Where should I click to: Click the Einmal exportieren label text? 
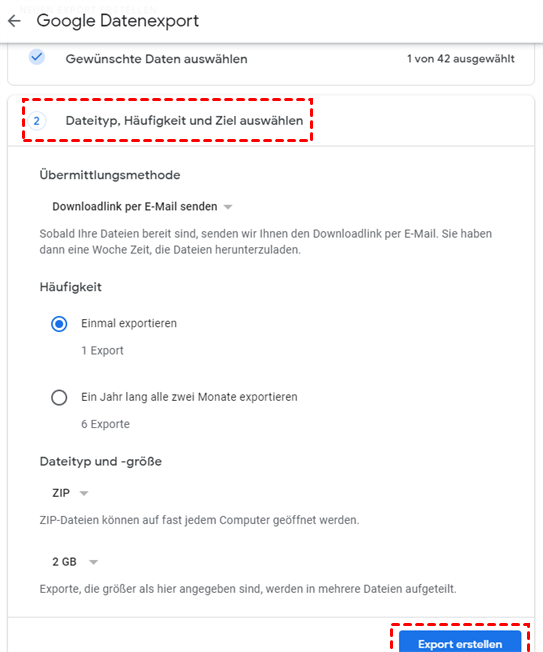[x=129, y=324]
